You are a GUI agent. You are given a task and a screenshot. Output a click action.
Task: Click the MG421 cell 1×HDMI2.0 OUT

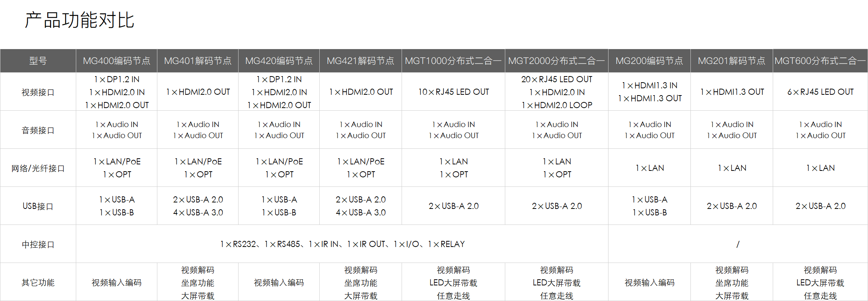[x=360, y=92]
